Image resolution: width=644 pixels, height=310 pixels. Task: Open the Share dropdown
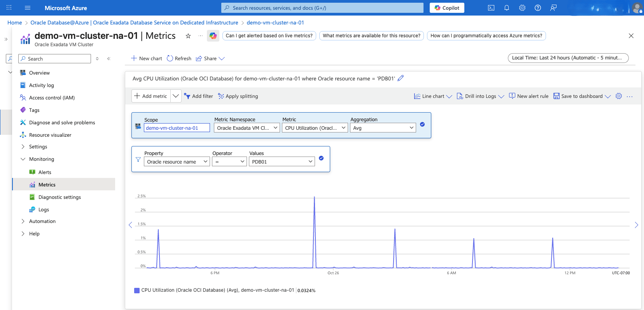coord(210,58)
